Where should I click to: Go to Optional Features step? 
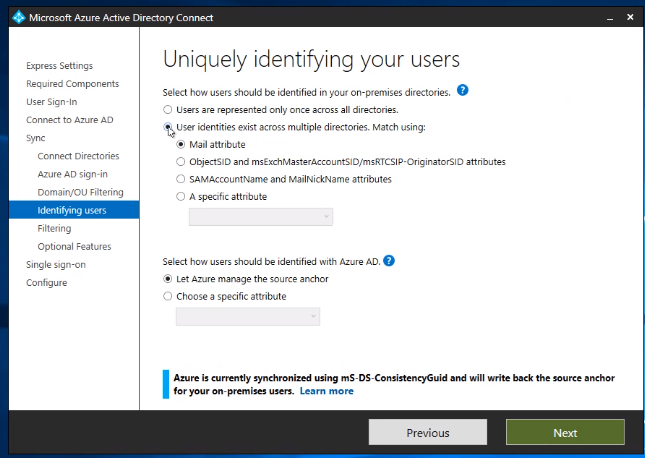click(x=74, y=246)
